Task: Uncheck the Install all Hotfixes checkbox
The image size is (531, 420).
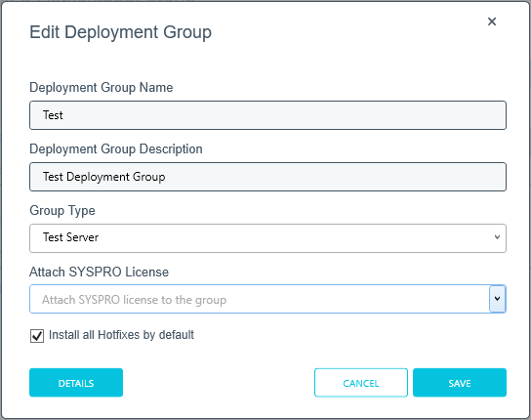Action: 37,336
